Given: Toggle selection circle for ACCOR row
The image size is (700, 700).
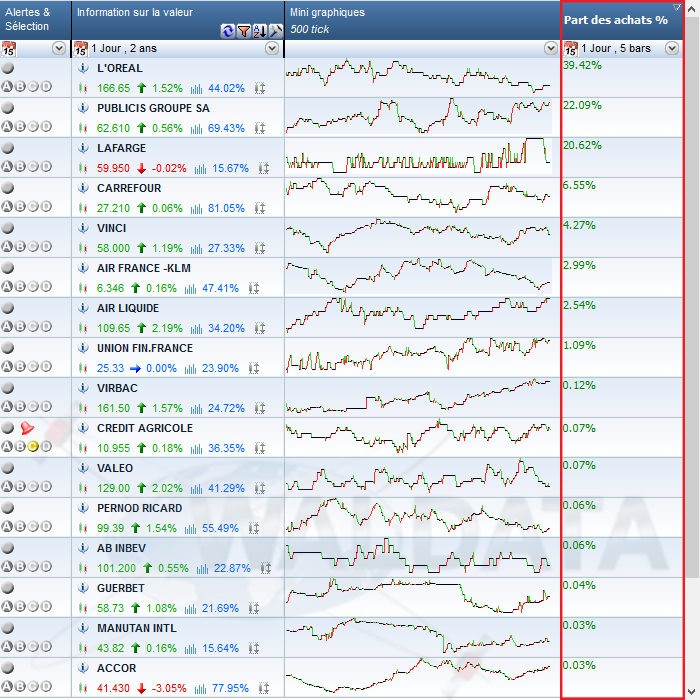Looking at the screenshot, I should 8,668.
